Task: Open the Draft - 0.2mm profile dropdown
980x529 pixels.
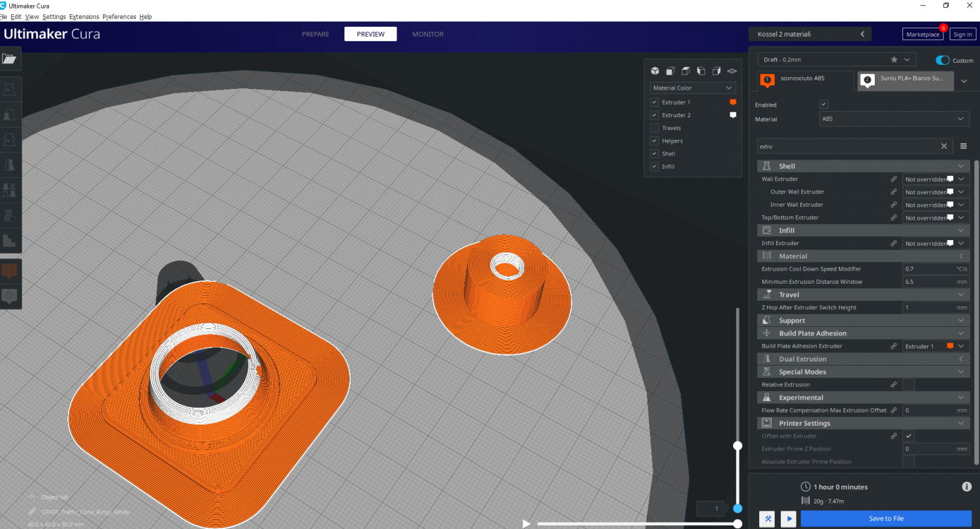Action: click(x=836, y=60)
